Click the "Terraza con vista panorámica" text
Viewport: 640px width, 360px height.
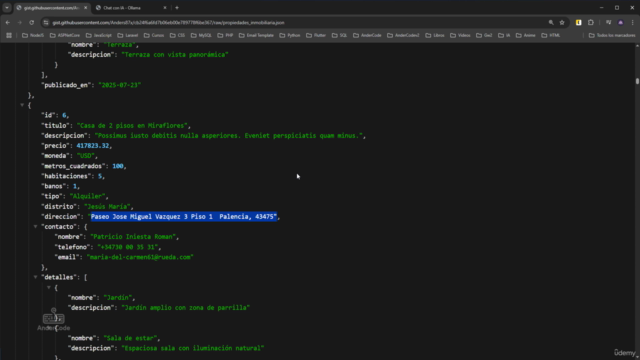point(175,55)
